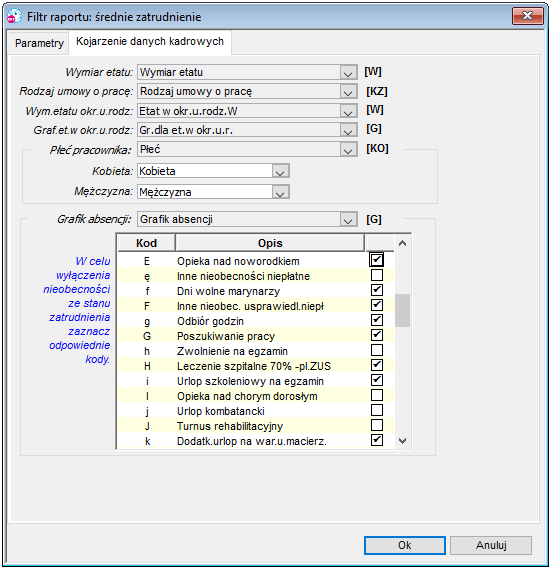Select 'Leczenie szpitalne 70% -pl.ZUS' text

click(x=254, y=367)
